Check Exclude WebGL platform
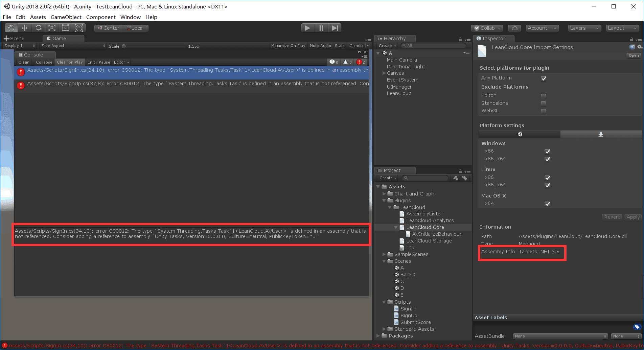644x350 pixels. click(x=543, y=111)
